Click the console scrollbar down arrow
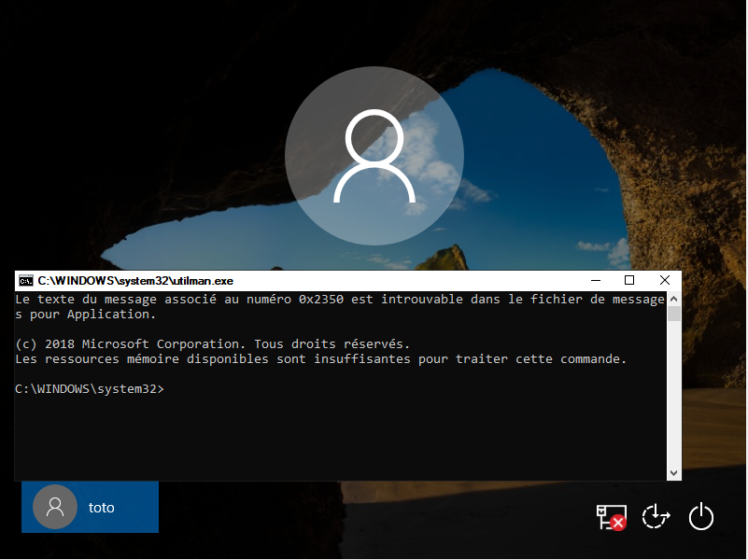This screenshot has height=560, width=748. 673,473
